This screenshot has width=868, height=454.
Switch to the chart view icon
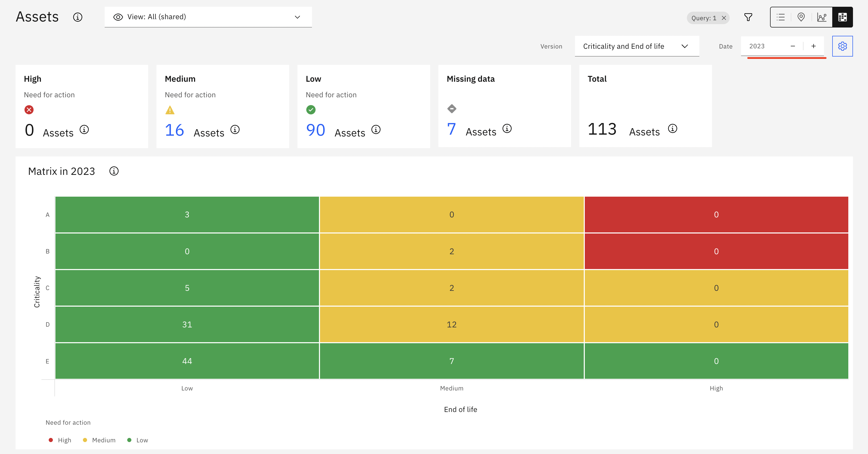tap(822, 17)
